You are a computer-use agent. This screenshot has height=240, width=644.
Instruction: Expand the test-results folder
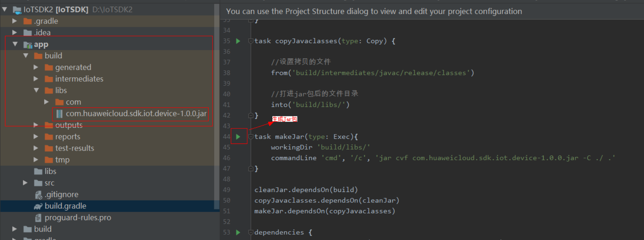36,148
